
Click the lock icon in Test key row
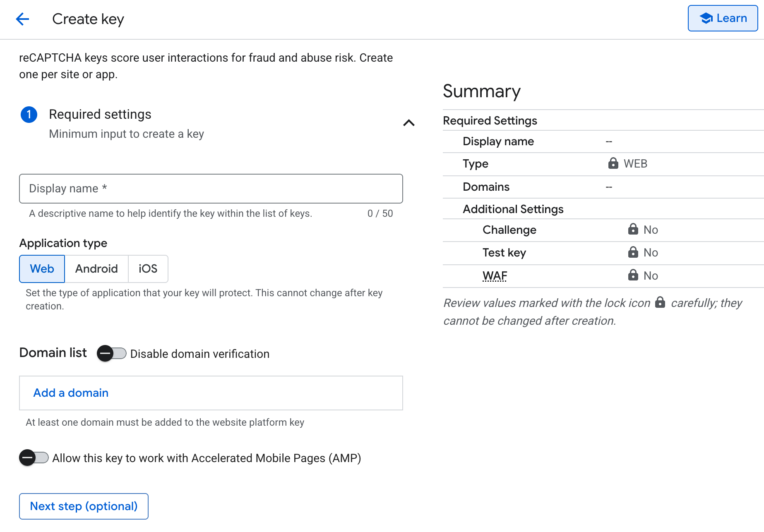click(633, 252)
